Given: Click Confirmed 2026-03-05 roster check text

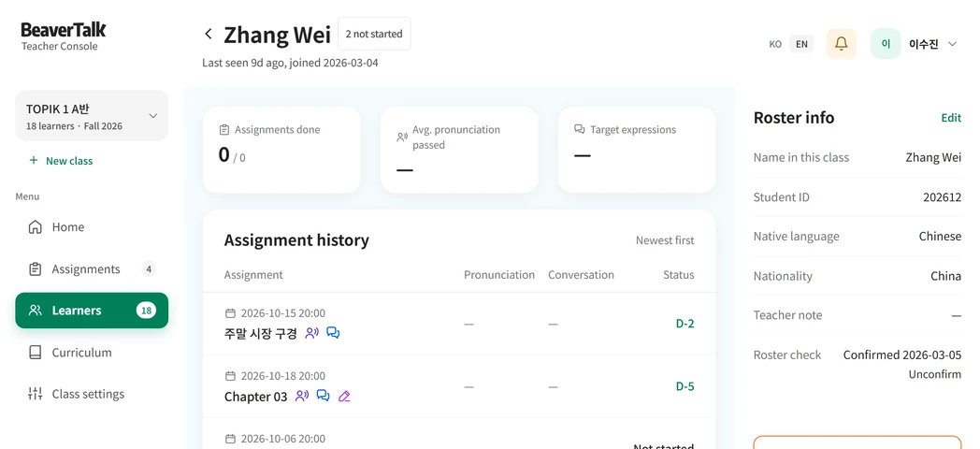Looking at the screenshot, I should point(902,355).
